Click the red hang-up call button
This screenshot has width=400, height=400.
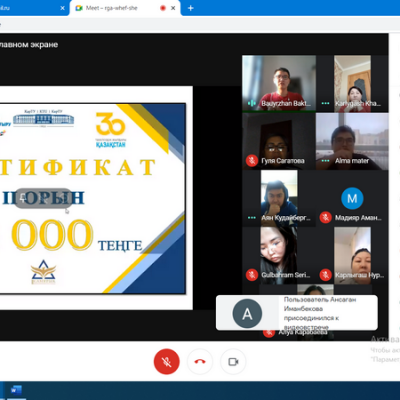pyautogui.click(x=200, y=361)
